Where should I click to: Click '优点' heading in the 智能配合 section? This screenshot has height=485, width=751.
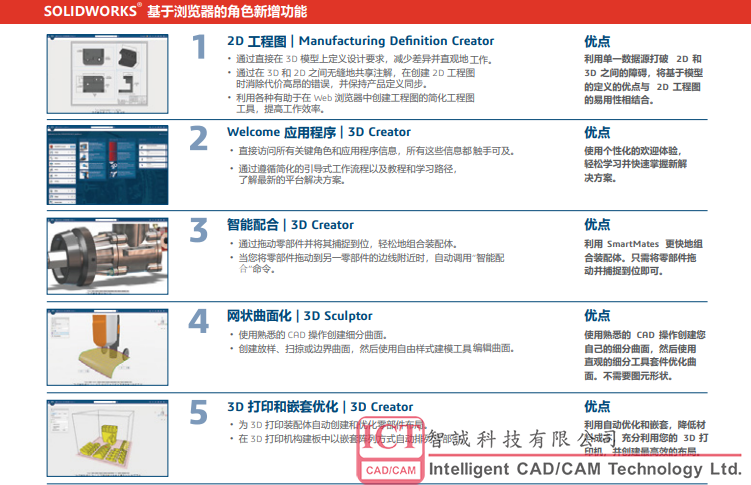[597, 225]
